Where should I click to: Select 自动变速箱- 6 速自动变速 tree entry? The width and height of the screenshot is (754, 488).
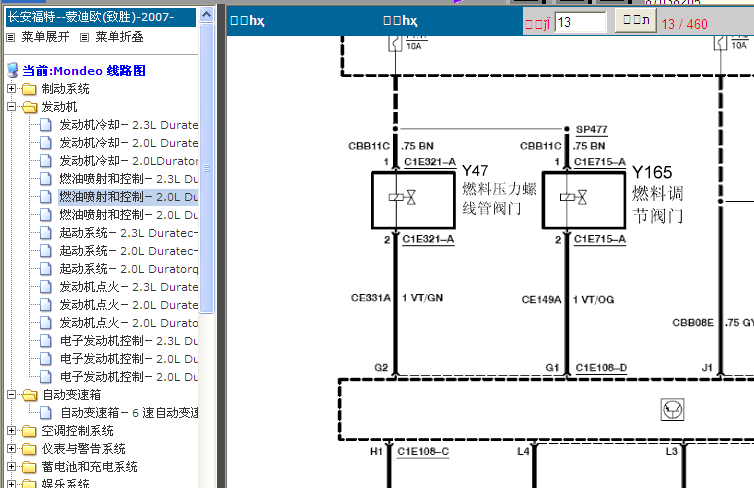click(x=129, y=413)
